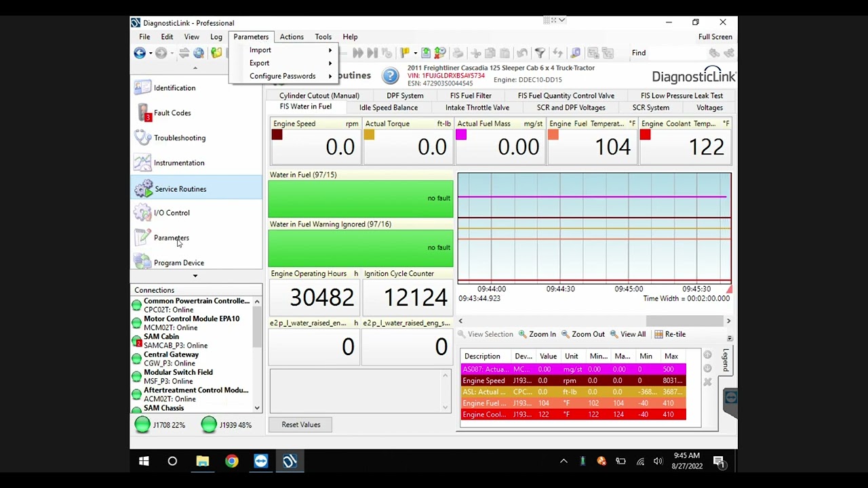Open Chrome from the taskbar
868x488 pixels.
[232, 462]
